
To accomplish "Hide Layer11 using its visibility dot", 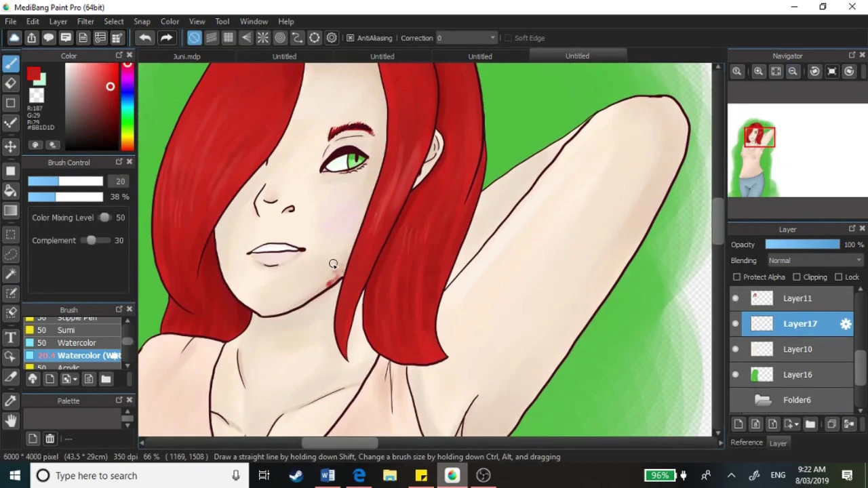I will 736,298.
